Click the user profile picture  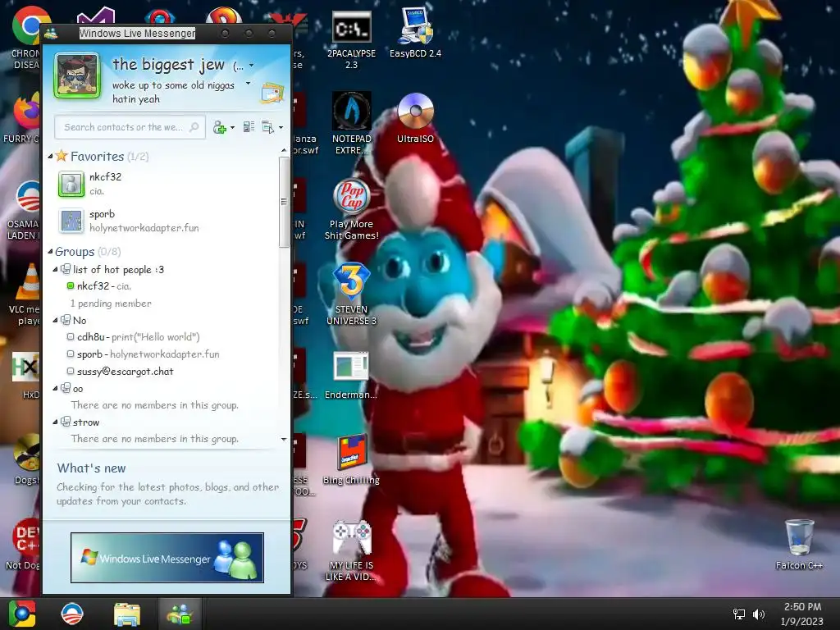[x=77, y=75]
